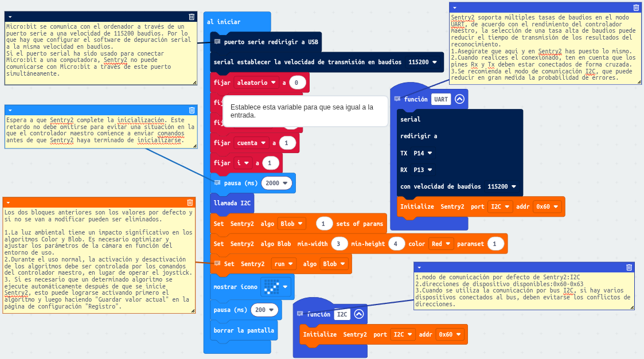Click comment icon on 'pausa (ms) 2000' block
The height and width of the screenshot is (359, 644).
[217, 183]
